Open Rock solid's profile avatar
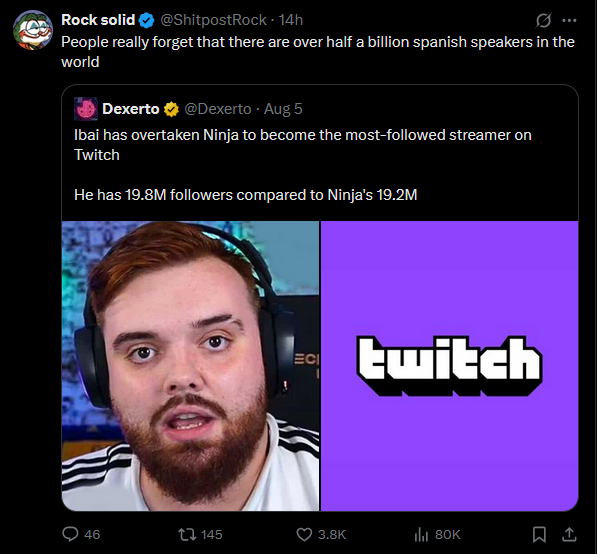597x554 pixels. coord(32,30)
